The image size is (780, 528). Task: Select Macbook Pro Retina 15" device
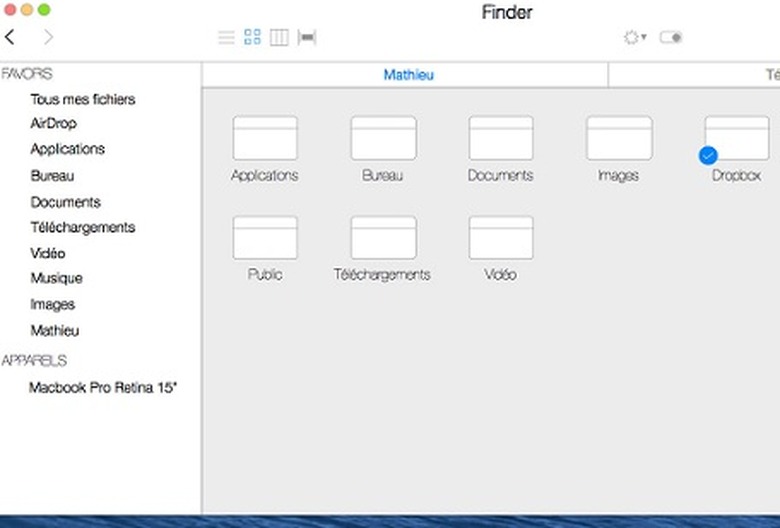(103, 387)
